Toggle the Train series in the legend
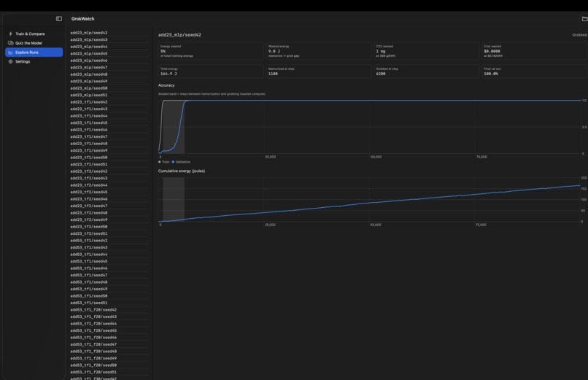The image size is (588, 380). click(164, 162)
